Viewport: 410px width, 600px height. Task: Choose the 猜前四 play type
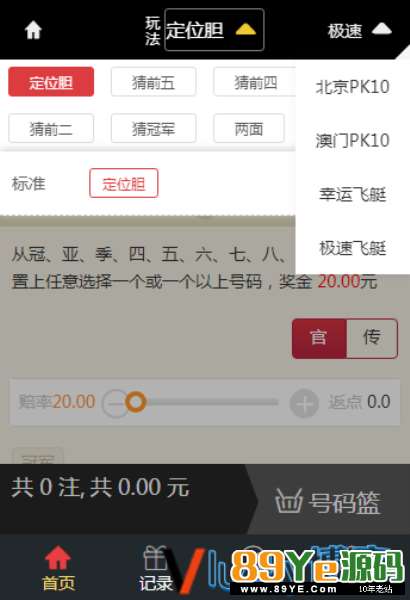pos(255,82)
